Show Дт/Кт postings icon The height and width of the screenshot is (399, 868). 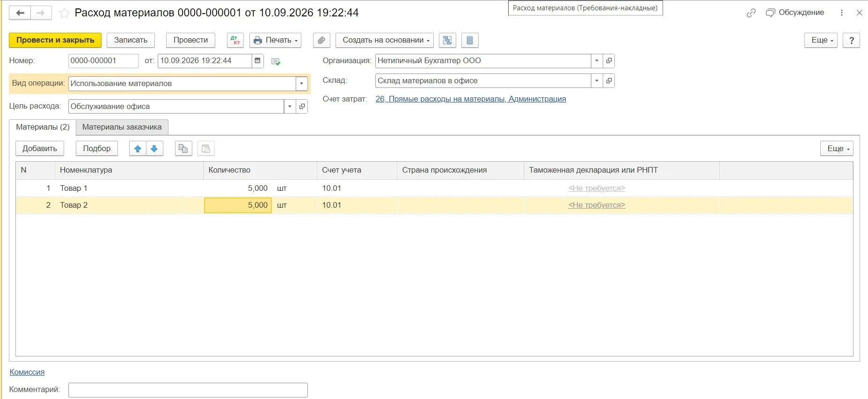tap(235, 40)
